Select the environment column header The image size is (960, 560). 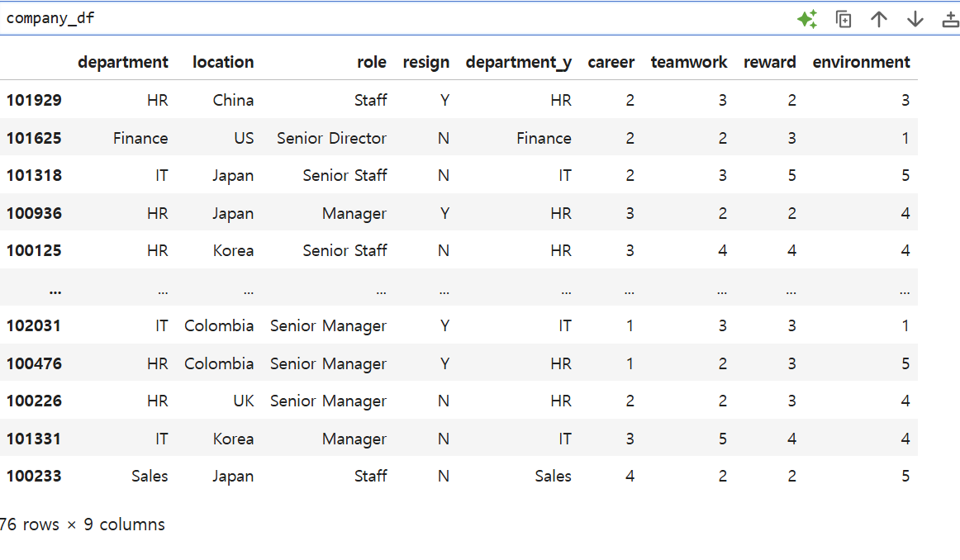click(x=862, y=63)
